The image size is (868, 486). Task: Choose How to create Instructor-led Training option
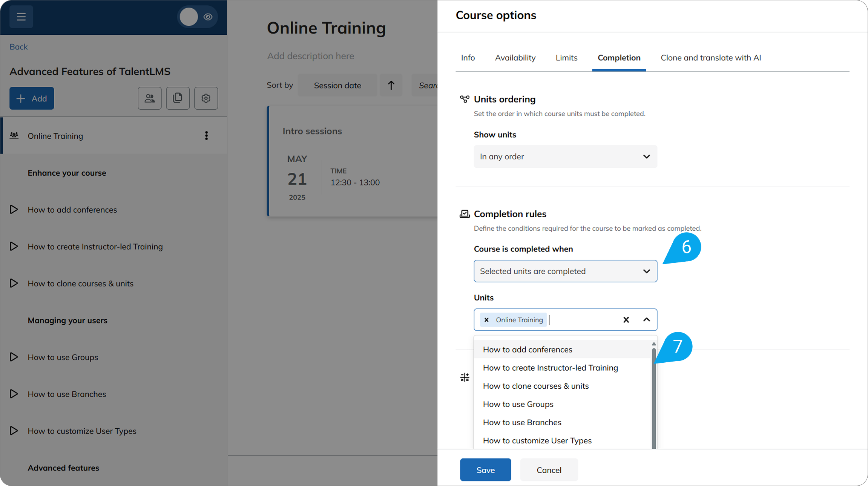click(563, 368)
